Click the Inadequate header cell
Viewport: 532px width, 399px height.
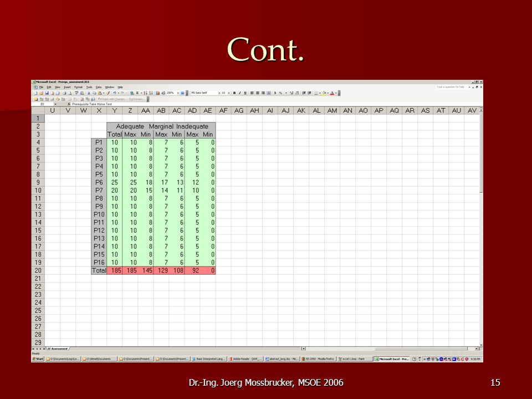(x=192, y=126)
